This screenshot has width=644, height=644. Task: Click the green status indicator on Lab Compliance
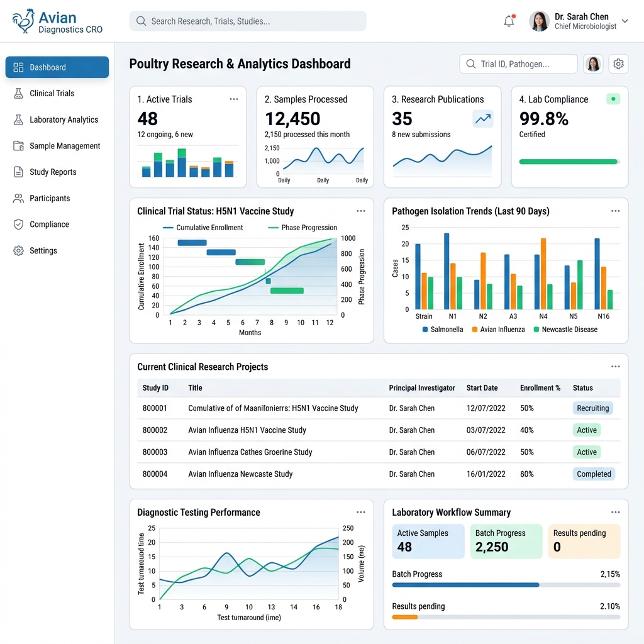click(x=613, y=99)
